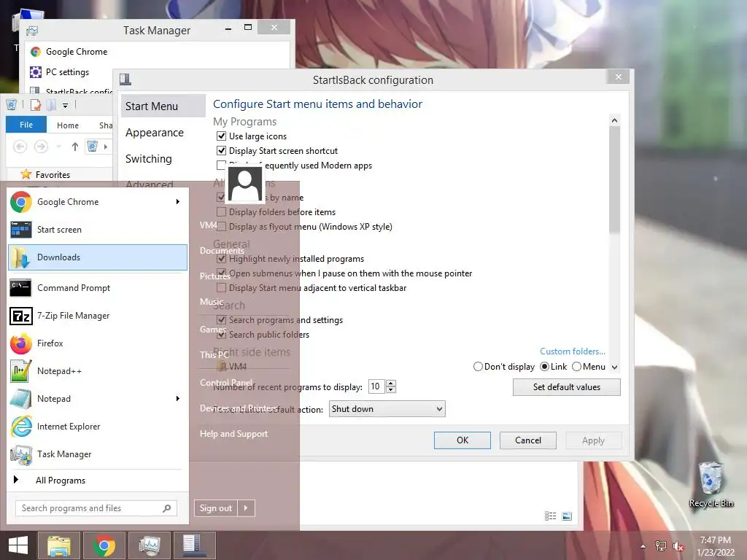Image resolution: width=747 pixels, height=560 pixels.
Task: Show hidden system tray icons
Action: pyautogui.click(x=643, y=546)
